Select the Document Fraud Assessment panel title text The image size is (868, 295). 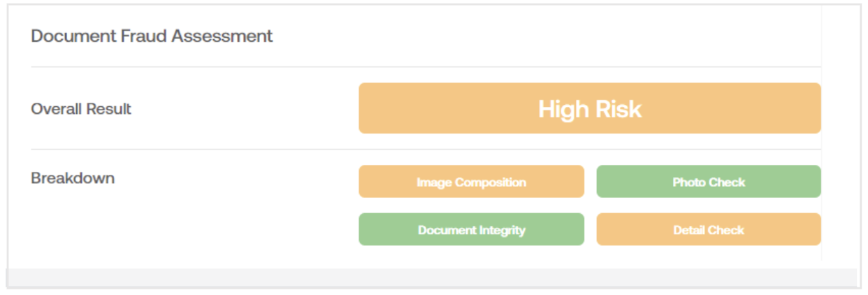point(152,36)
